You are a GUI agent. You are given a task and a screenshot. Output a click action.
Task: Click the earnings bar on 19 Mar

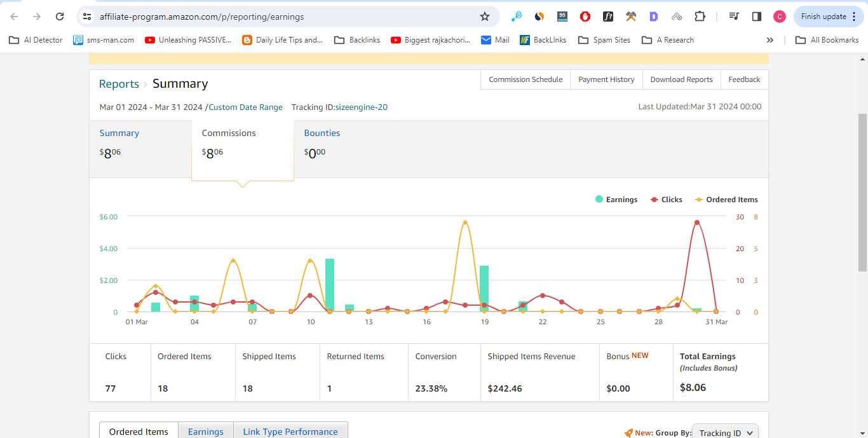(x=484, y=289)
